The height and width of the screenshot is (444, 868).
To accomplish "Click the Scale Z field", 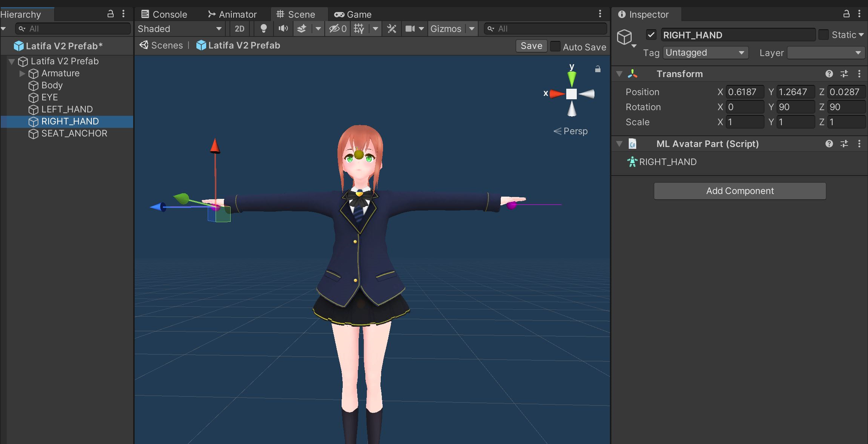I will coord(846,122).
